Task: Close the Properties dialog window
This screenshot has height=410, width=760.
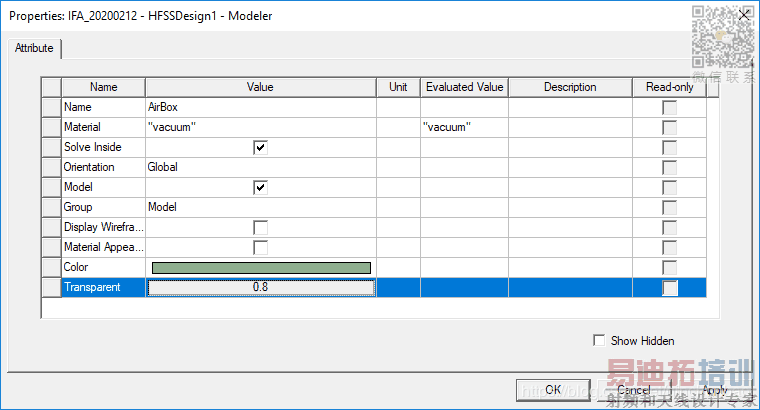Action: [x=743, y=15]
